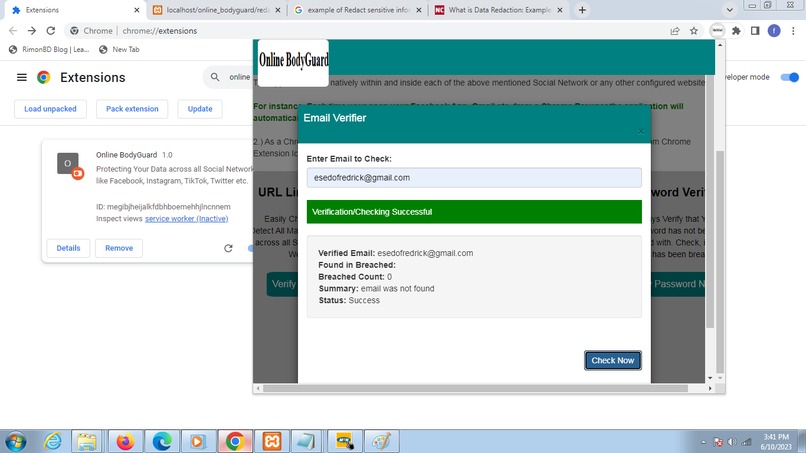Open the tab search dropdown arrow
This screenshot has height=453, width=806.
(729, 10)
